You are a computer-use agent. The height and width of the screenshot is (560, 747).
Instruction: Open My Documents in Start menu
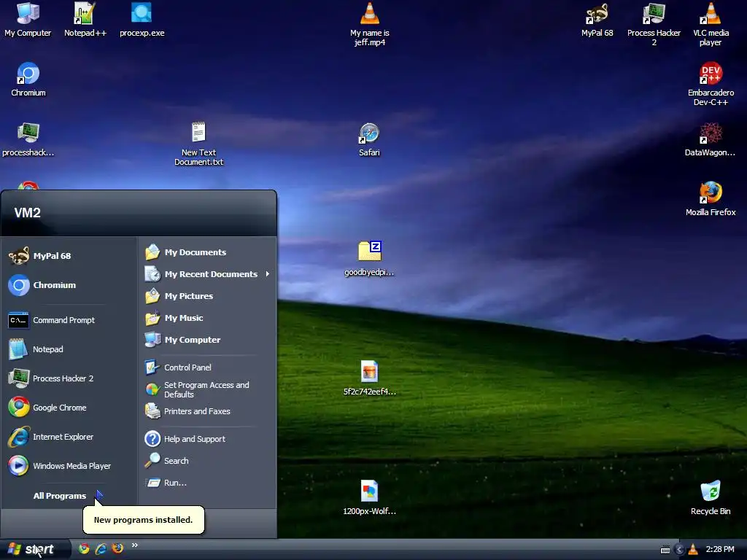click(208, 252)
